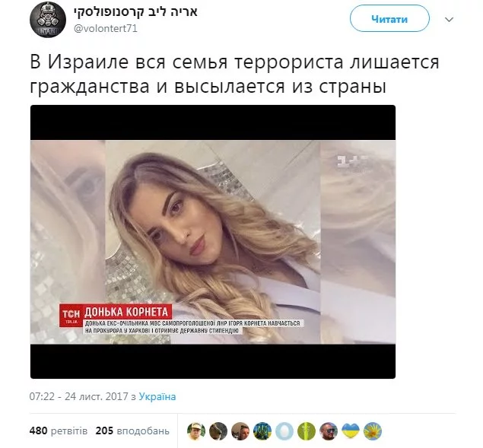
Task: View the 480 ретвітів list
Action: coord(59,431)
